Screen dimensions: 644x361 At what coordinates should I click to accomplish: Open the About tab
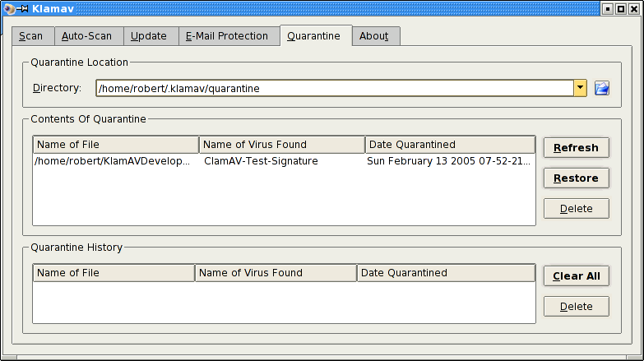point(376,36)
